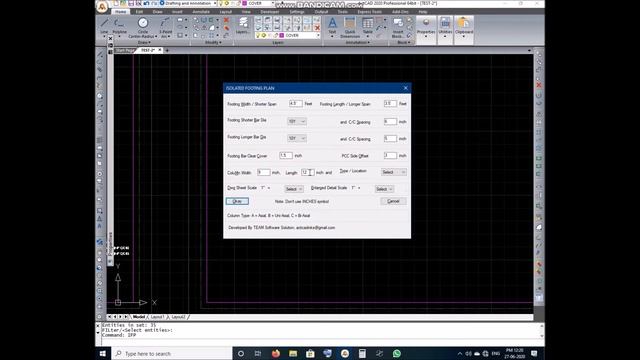The width and height of the screenshot is (640, 360).
Task: Close the Isolated Footing Plan dialog
Action: coord(405,88)
